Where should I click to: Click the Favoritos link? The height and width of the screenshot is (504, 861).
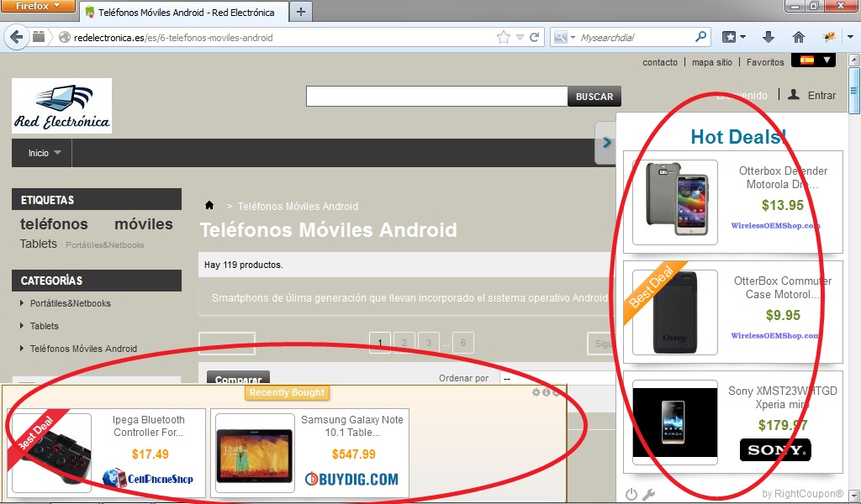[x=765, y=62]
